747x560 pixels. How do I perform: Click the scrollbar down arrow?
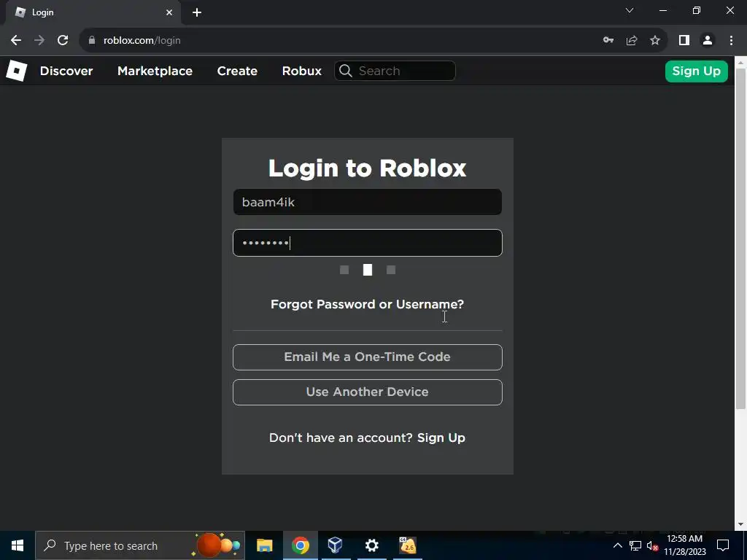click(741, 524)
